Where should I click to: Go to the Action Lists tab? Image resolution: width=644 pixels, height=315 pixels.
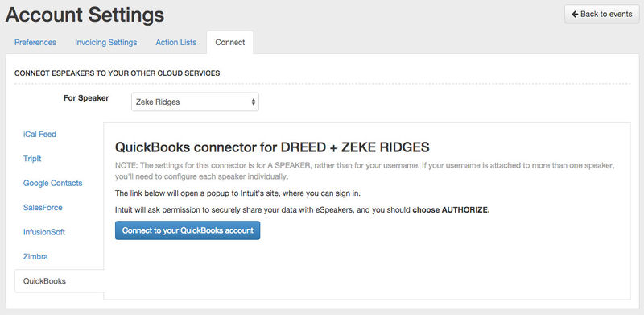175,43
